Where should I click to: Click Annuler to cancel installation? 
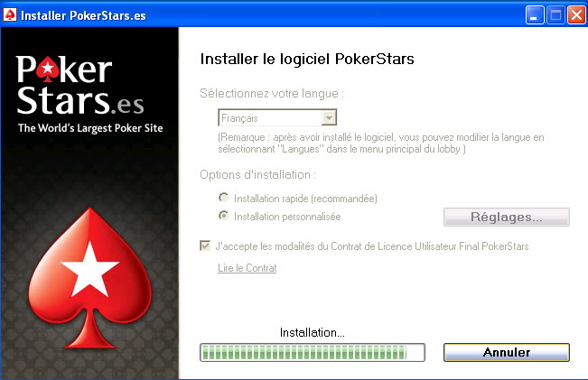(x=506, y=352)
